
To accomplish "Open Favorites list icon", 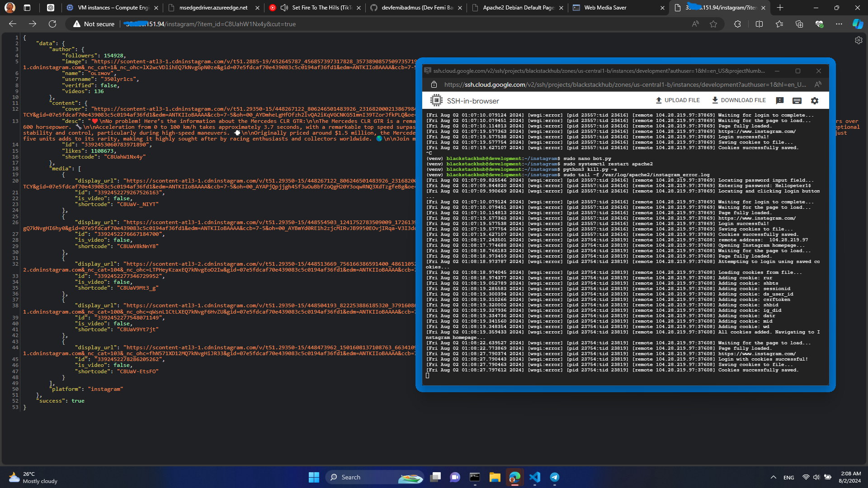I will pyautogui.click(x=779, y=24).
